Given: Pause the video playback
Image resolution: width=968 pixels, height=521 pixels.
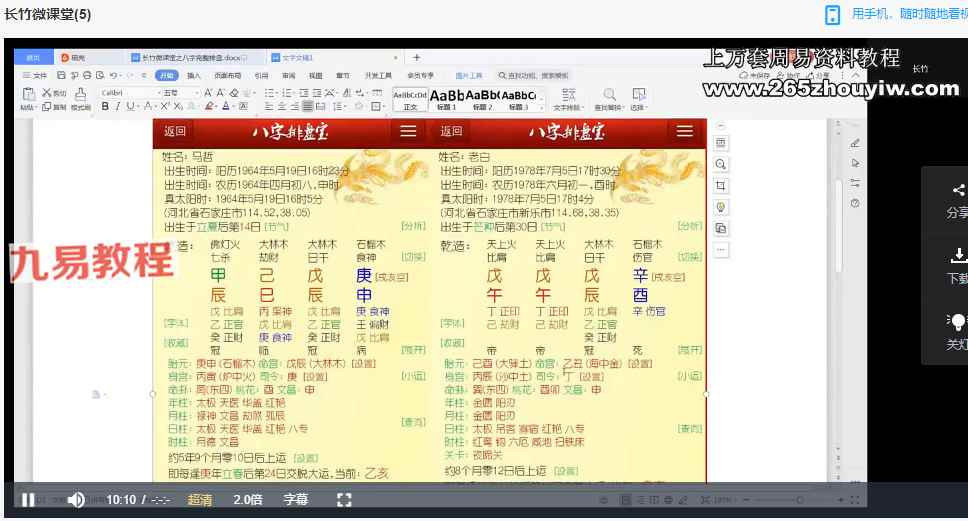Looking at the screenshot, I should [28, 499].
